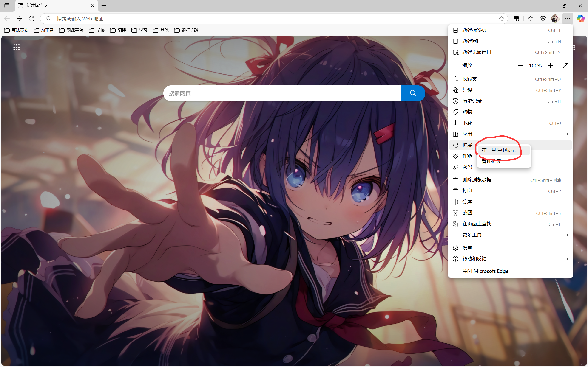Select 新建标签页 menu item
Image resolution: width=588 pixels, height=367 pixels.
tap(510, 30)
